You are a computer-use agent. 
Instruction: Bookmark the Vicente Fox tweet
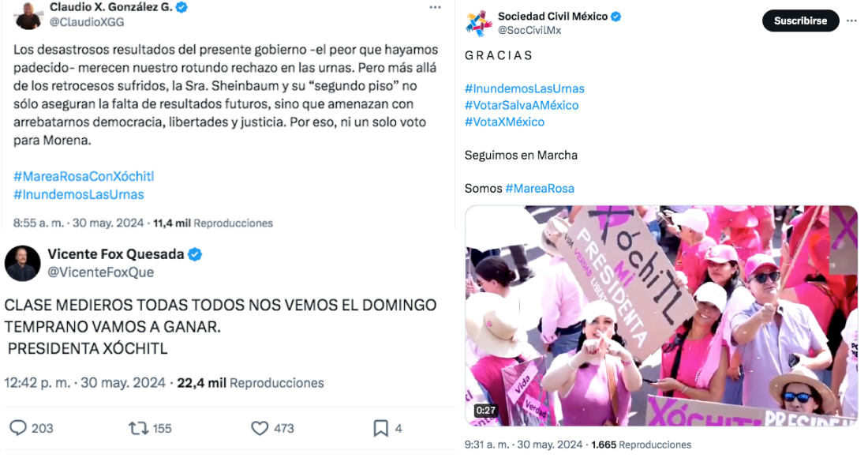tap(380, 428)
